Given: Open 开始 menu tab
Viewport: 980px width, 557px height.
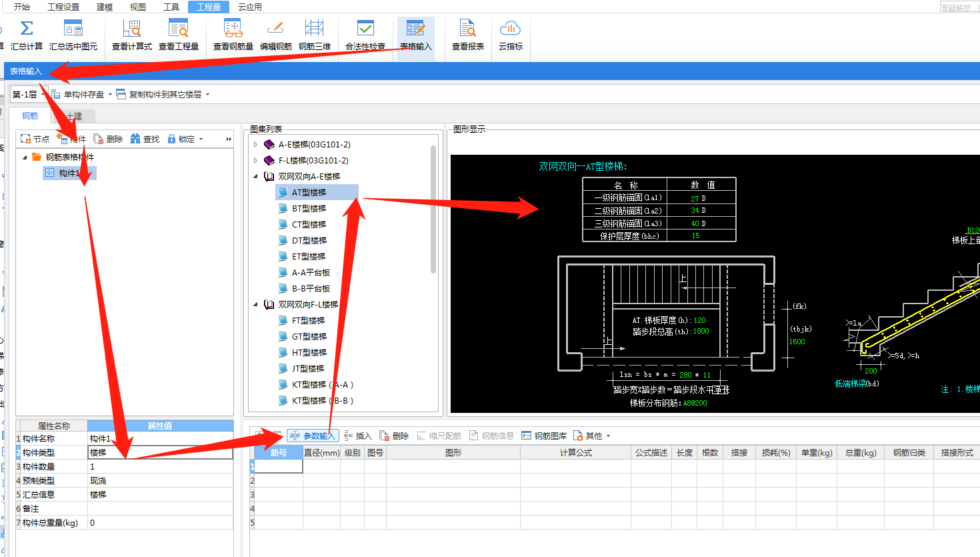Looking at the screenshot, I should pyautogui.click(x=22, y=7).
